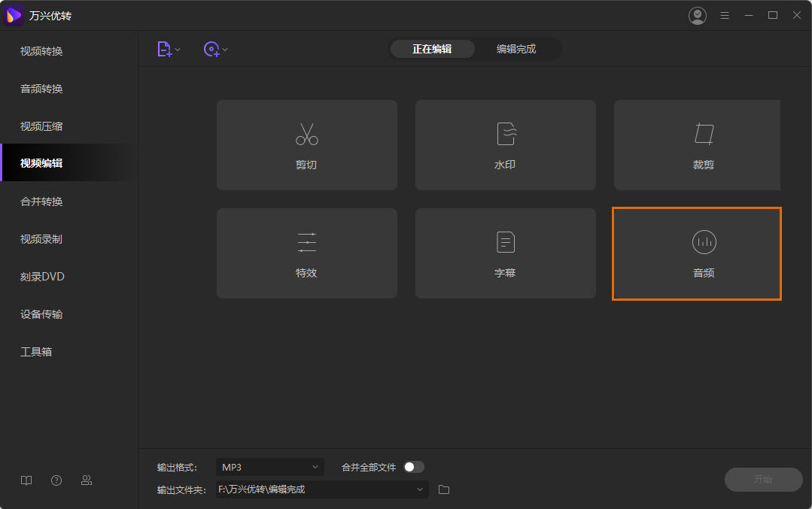
Task: Open the user guide book icon
Action: 26,480
